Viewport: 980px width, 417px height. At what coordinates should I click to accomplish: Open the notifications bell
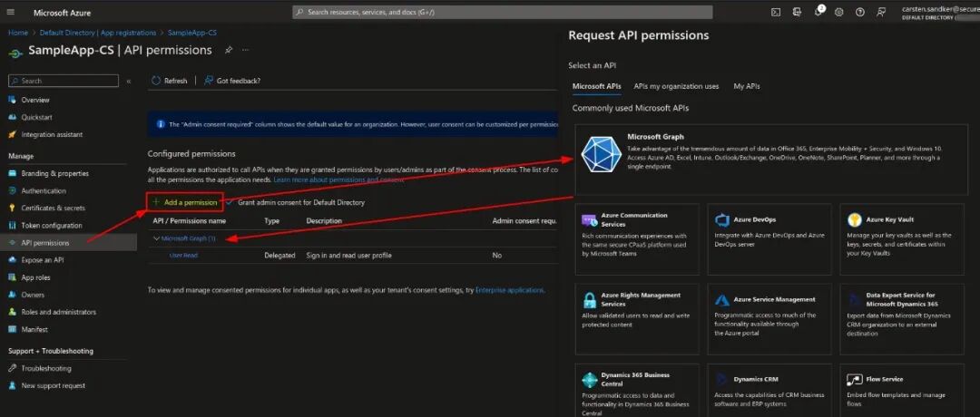[x=818, y=12]
